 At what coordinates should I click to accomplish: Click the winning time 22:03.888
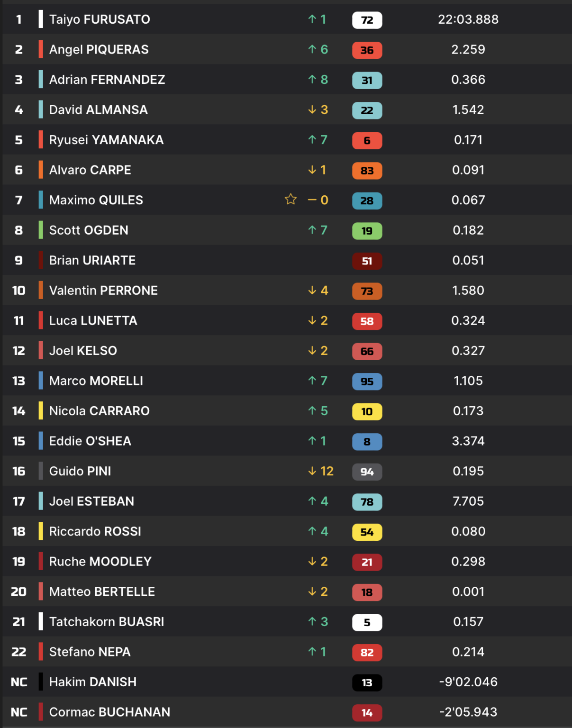tap(468, 19)
